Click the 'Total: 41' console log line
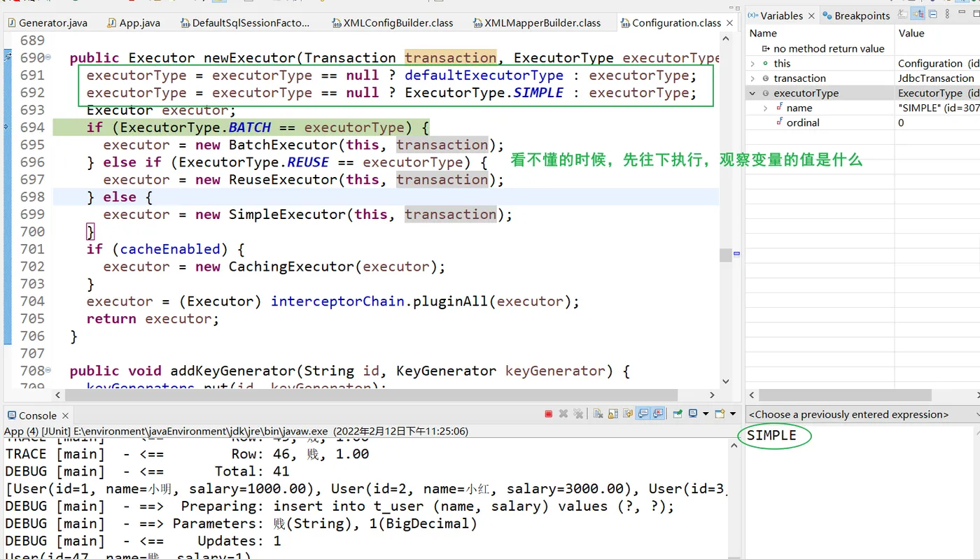The image size is (980, 559). [147, 471]
